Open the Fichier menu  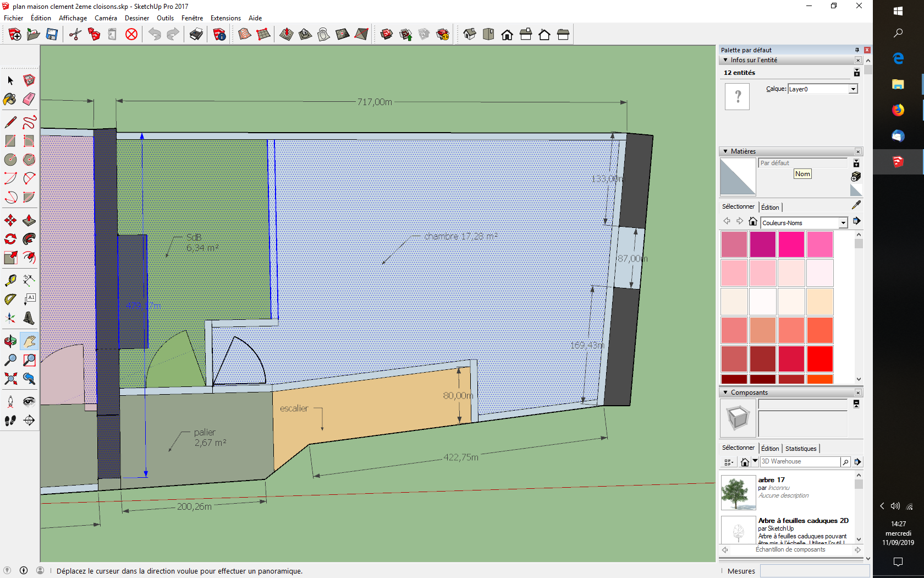tap(13, 18)
